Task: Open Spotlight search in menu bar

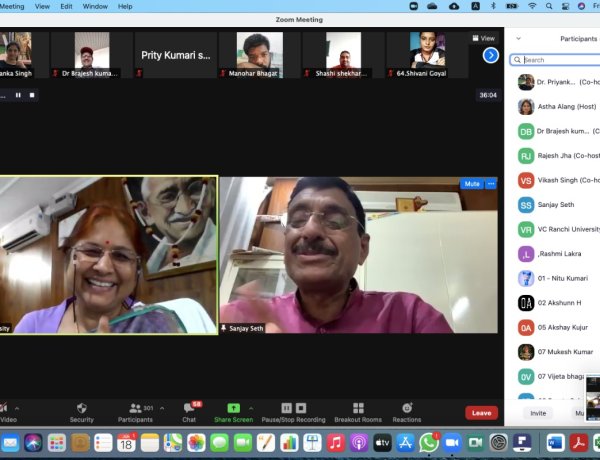Action: click(549, 6)
